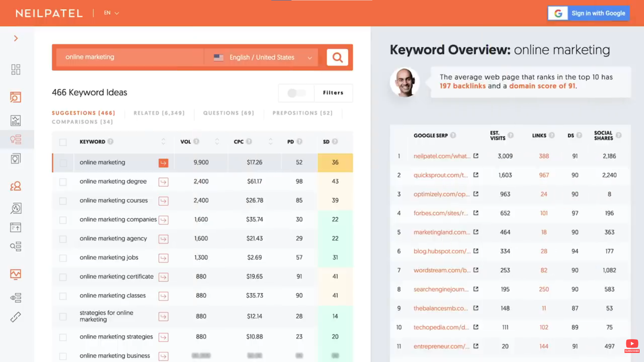Viewport: 644px width, 362px height.
Task: Collapse the sidebar using the arrow chevron
Action: (x=16, y=38)
